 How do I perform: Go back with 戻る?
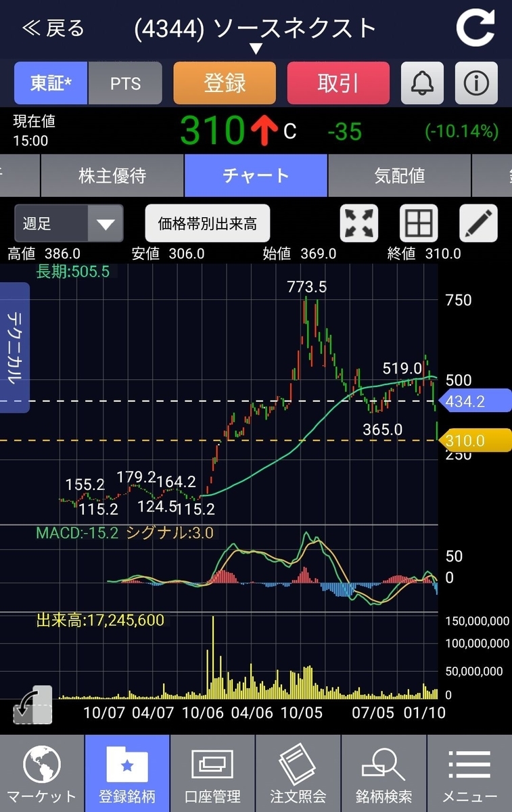pyautogui.click(x=53, y=28)
